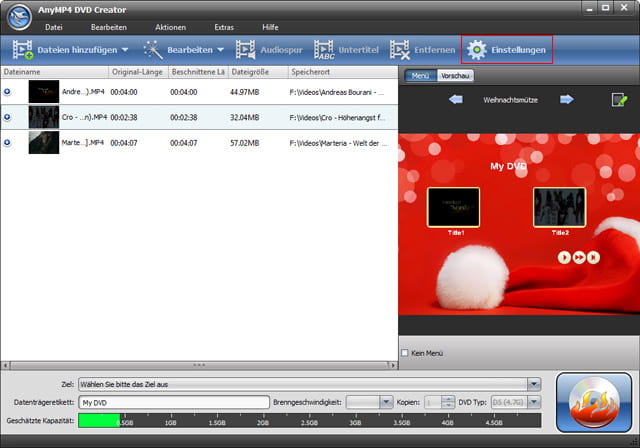The height and width of the screenshot is (448, 640).
Task: Click the 44.97MB file size cell
Action: point(244,92)
